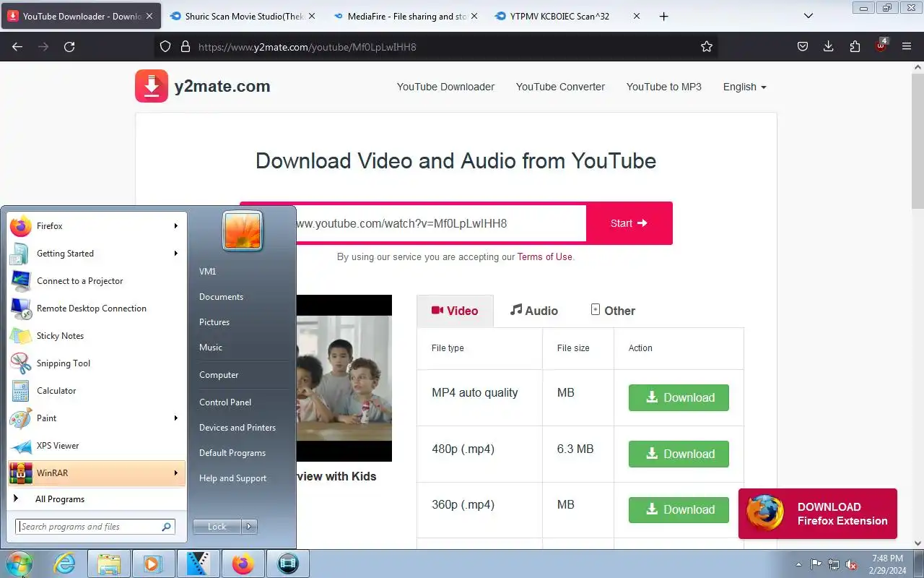
Task: Open YouTube Converter page
Action: click(560, 87)
